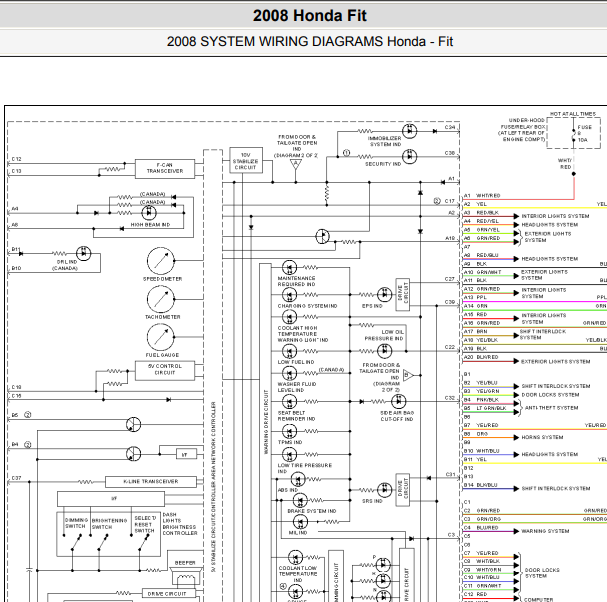The width and height of the screenshot is (607, 602).
Task: Click the side air bag cut-off LED symbol
Action: click(398, 401)
